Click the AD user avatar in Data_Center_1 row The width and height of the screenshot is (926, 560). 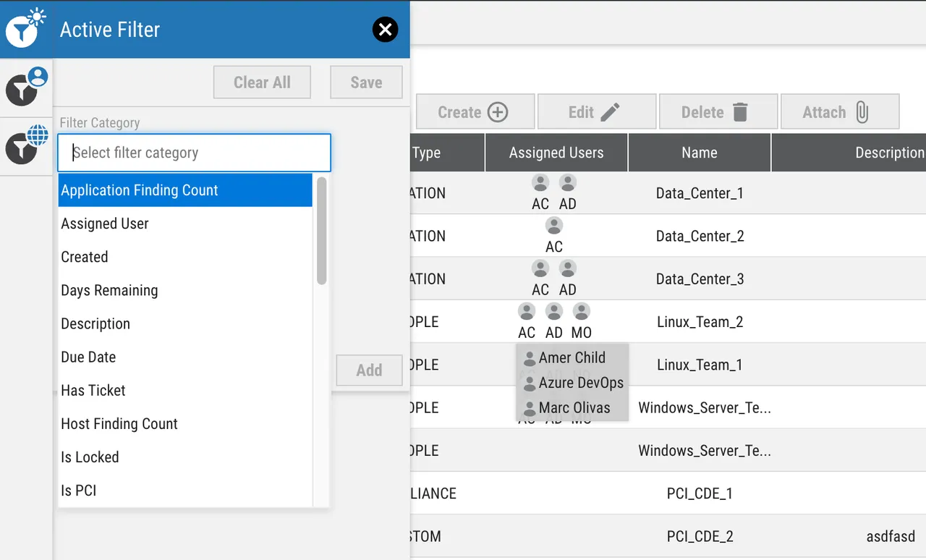point(568,183)
